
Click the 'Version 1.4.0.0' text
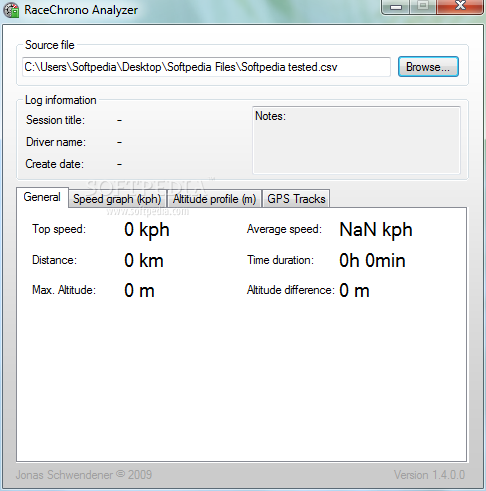429,475
